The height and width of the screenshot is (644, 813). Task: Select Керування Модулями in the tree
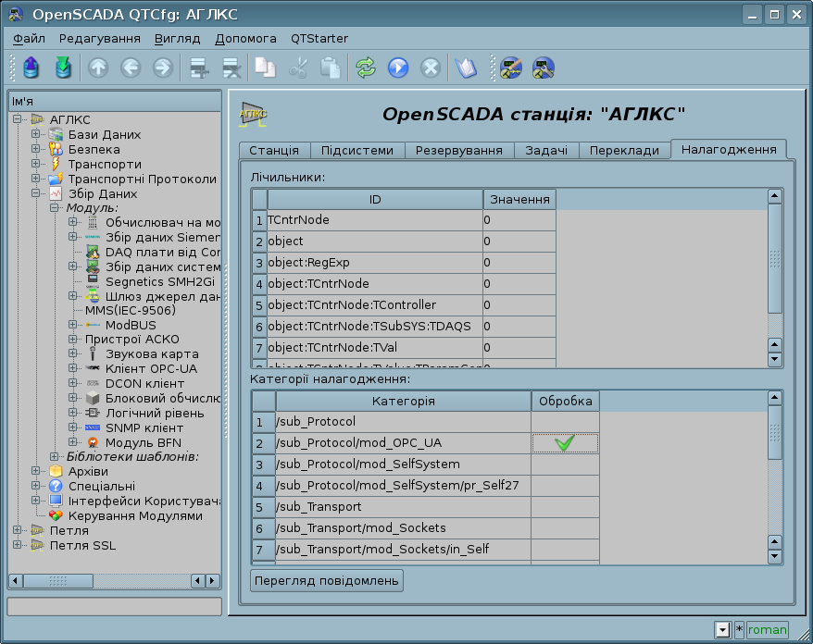pyautogui.click(x=134, y=515)
